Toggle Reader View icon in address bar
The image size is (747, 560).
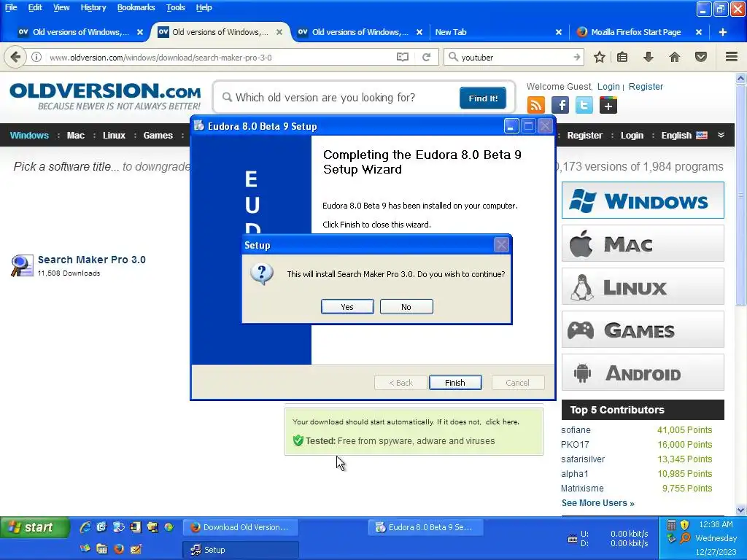pyautogui.click(x=403, y=57)
